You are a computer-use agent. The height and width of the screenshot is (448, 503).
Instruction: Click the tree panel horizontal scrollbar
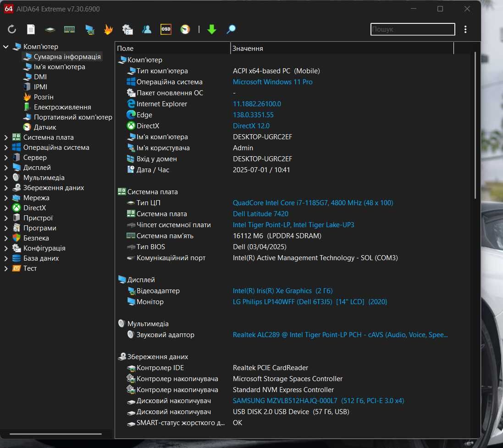(x=56, y=434)
